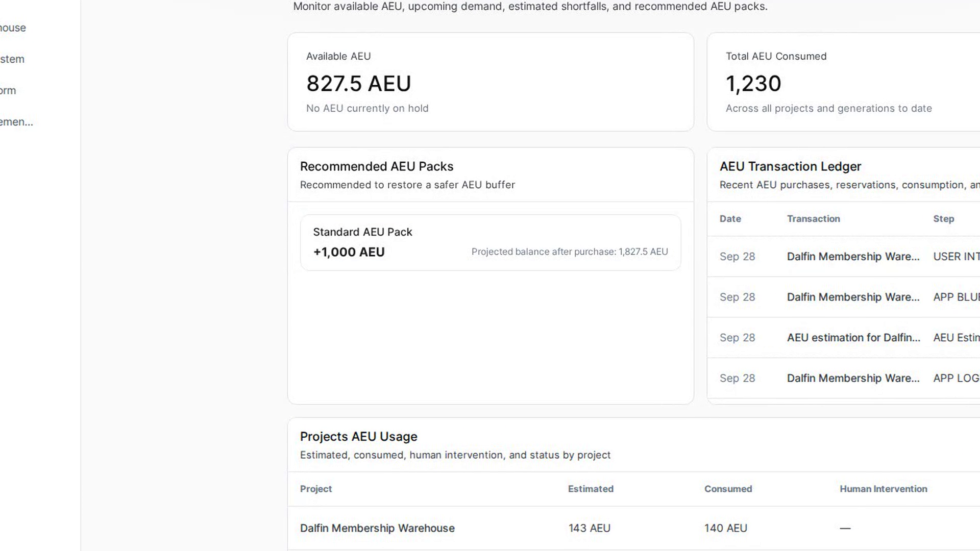Screen dimensions: 980x551
Task: Click the Projects AEU Usage heading
Action: [358, 437]
